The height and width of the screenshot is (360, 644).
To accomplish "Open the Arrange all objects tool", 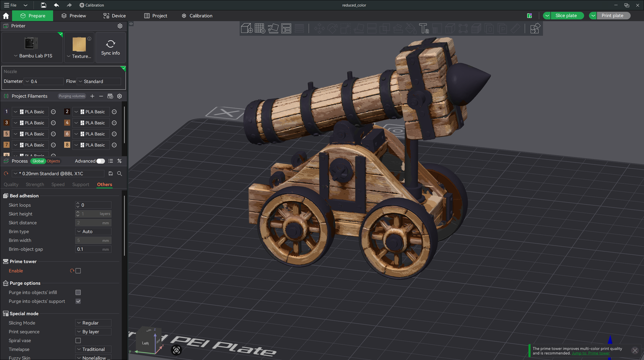I will pyautogui.click(x=286, y=29).
